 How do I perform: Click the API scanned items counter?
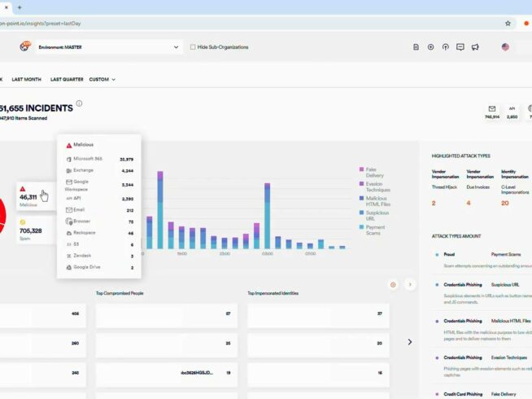tap(512, 112)
